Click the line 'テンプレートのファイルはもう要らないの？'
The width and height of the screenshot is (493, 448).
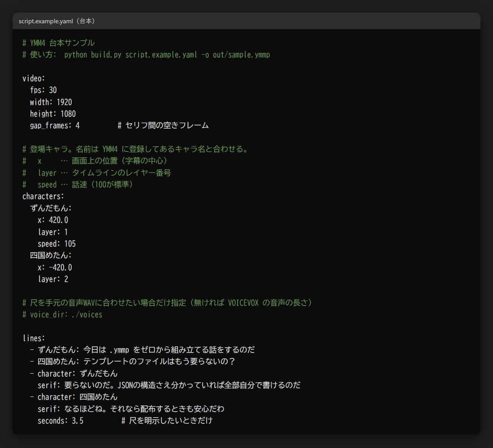[x=132, y=362]
